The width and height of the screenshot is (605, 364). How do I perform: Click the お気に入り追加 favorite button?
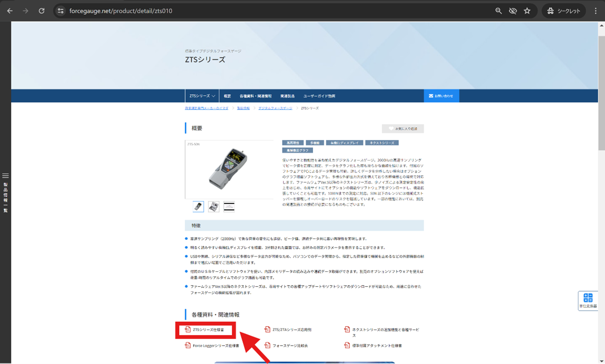pyautogui.click(x=403, y=128)
